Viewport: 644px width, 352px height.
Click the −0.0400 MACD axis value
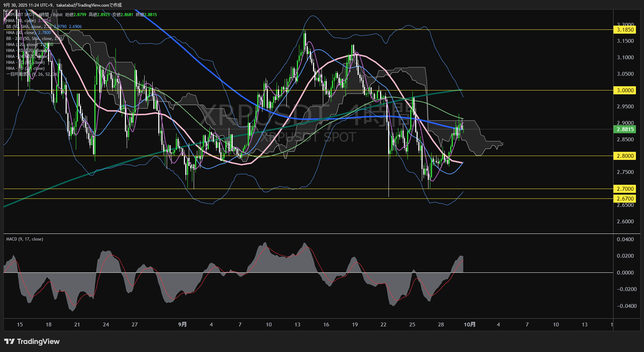coord(626,306)
